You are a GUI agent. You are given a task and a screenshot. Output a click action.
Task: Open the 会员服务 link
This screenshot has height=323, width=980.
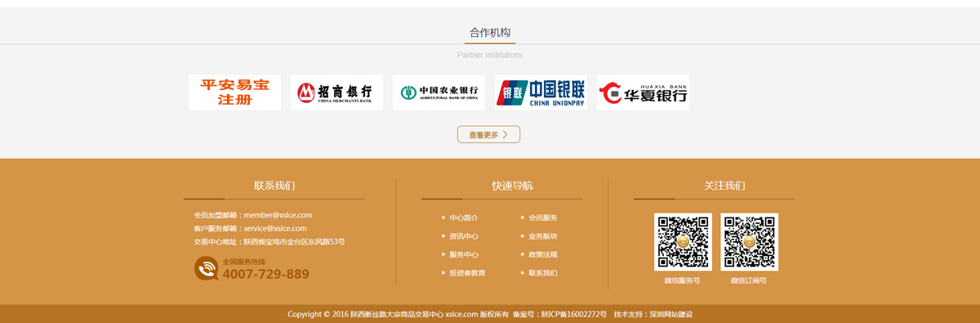(x=542, y=218)
